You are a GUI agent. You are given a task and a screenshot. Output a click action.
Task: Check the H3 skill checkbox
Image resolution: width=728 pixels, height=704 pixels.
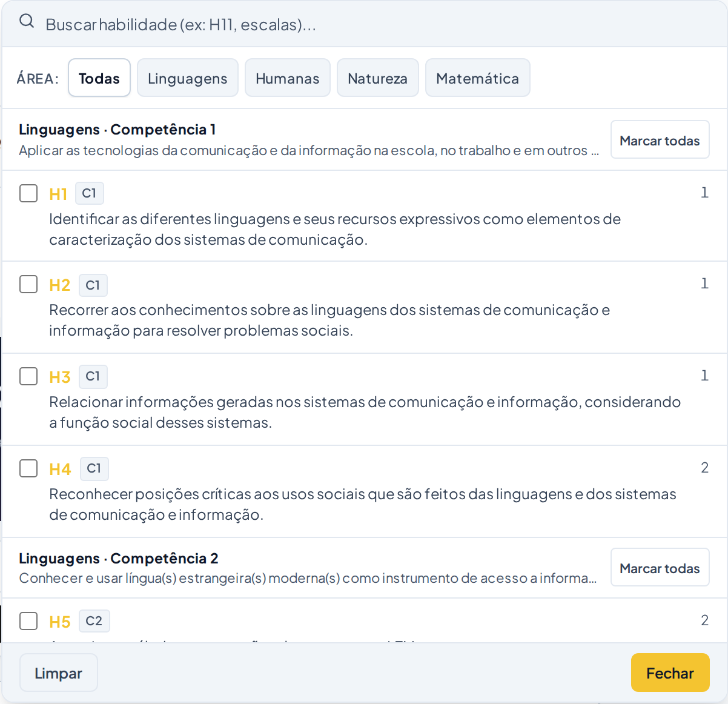[x=28, y=376]
